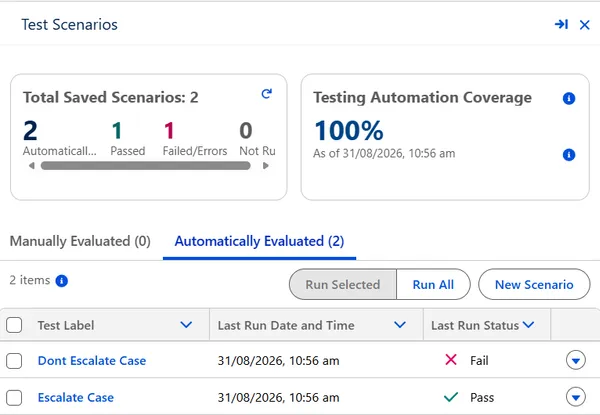
Task: Toggle the select-all checkbox in header
Action: click(x=14, y=325)
